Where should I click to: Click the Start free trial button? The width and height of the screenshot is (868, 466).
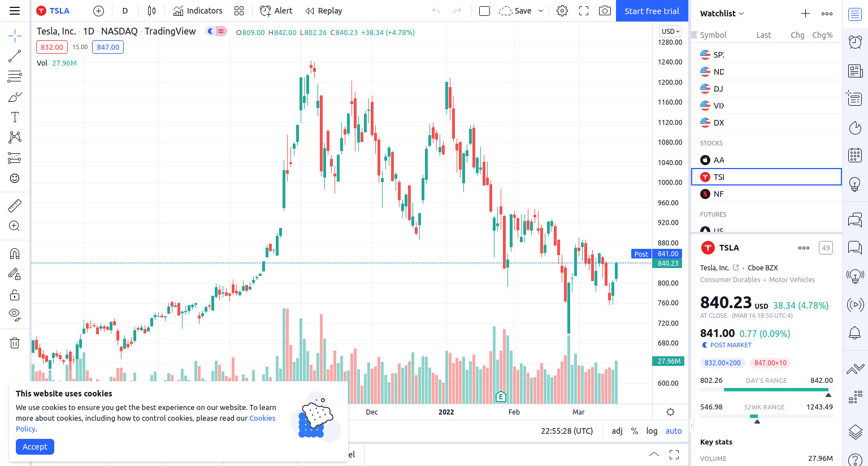pyautogui.click(x=652, y=11)
